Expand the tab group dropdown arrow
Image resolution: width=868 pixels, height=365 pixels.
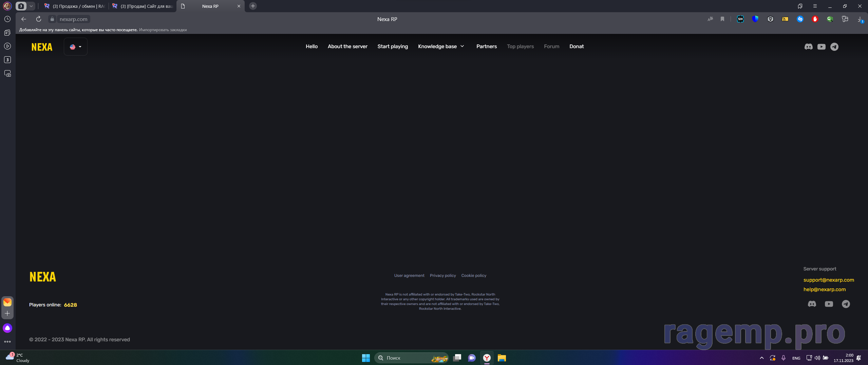coord(31,6)
